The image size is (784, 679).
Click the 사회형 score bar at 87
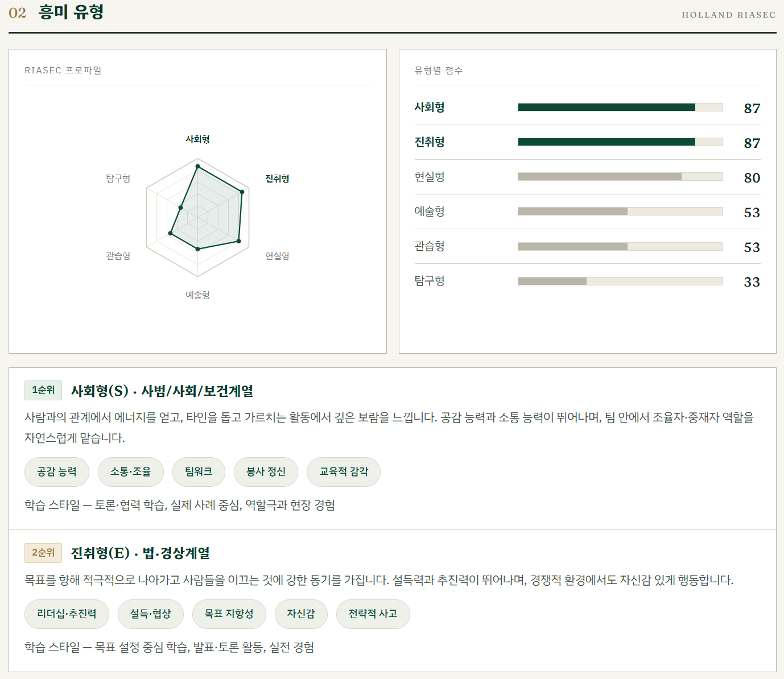620,107
